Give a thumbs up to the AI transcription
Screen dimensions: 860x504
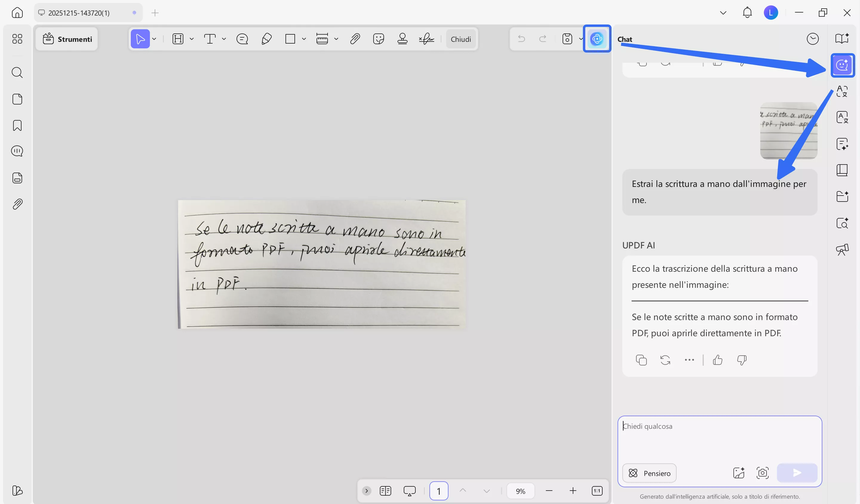718,360
